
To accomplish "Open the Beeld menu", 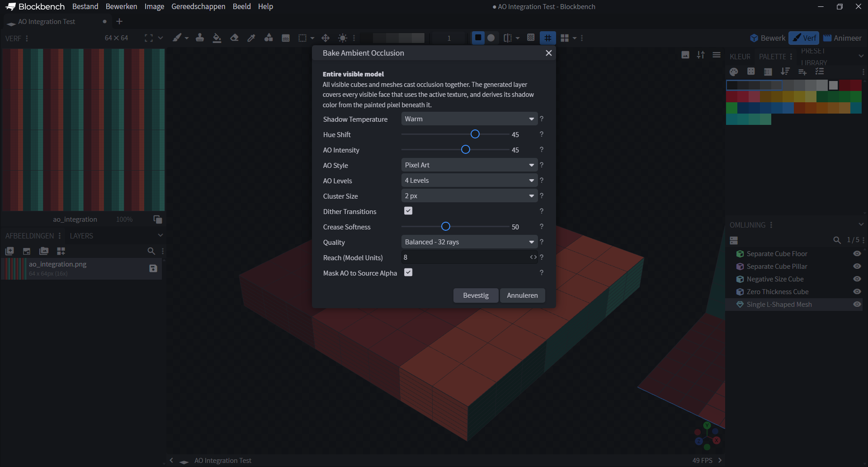I will [241, 6].
